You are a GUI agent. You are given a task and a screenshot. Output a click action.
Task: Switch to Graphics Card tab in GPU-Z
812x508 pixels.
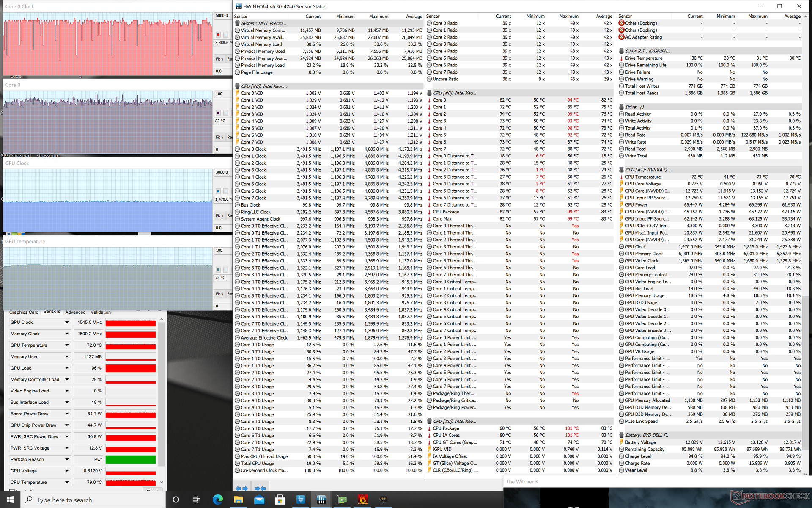point(24,312)
